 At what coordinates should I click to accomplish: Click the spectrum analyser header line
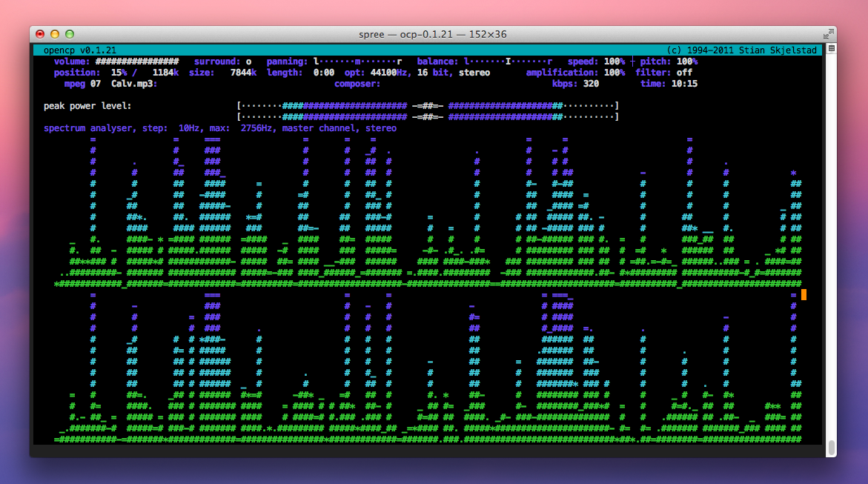click(220, 128)
